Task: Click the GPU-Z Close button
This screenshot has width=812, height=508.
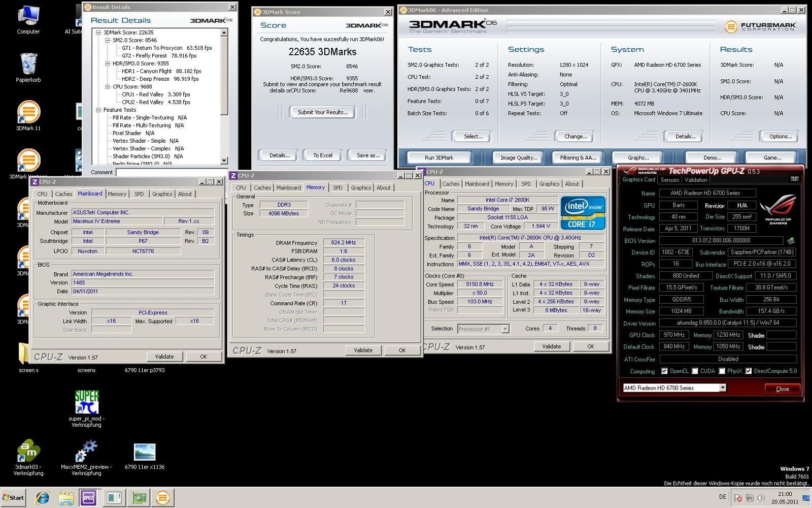Action: point(782,389)
